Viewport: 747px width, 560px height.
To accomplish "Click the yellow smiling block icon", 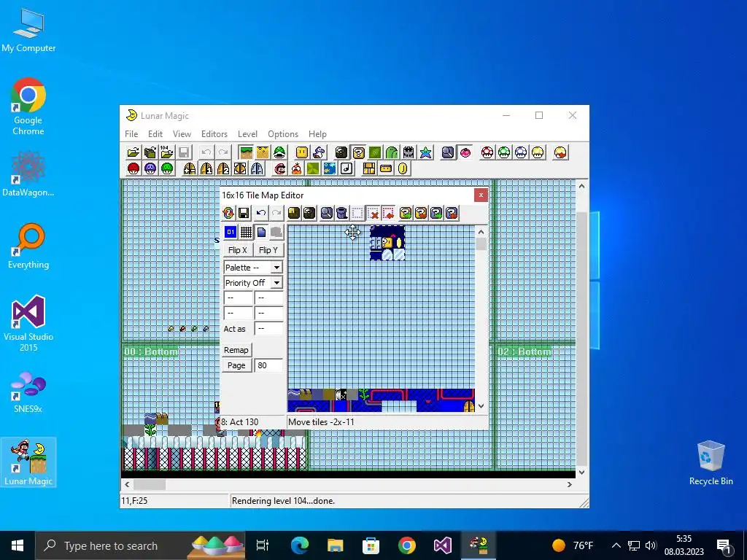I will click(x=302, y=152).
